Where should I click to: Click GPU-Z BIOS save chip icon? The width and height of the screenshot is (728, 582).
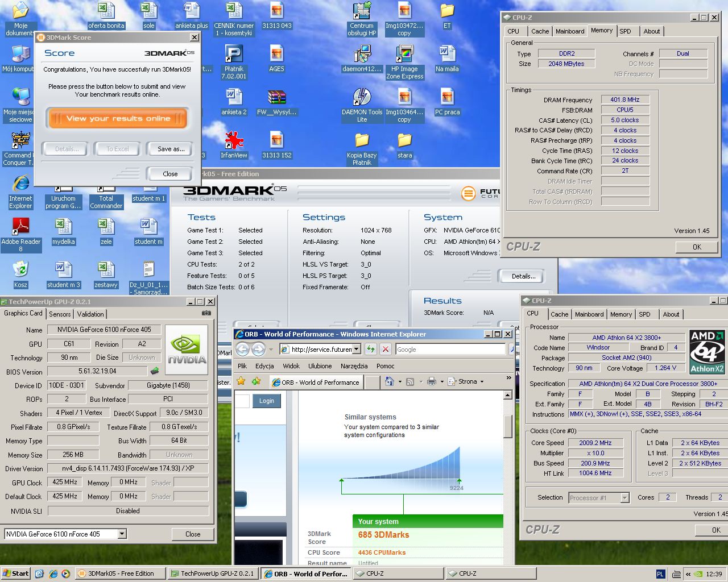pos(154,371)
